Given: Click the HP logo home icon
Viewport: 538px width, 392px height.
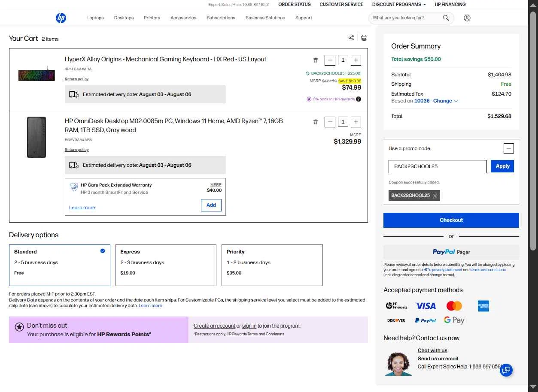Looking at the screenshot, I should [61, 18].
